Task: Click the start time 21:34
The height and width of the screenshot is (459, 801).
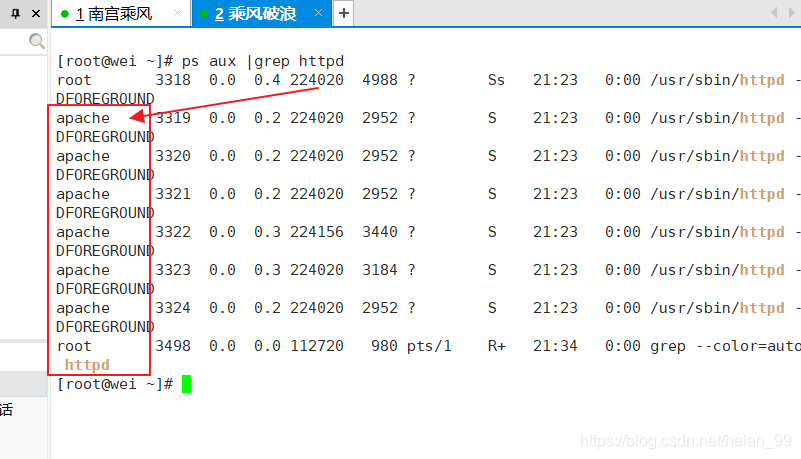Action: [x=555, y=346]
